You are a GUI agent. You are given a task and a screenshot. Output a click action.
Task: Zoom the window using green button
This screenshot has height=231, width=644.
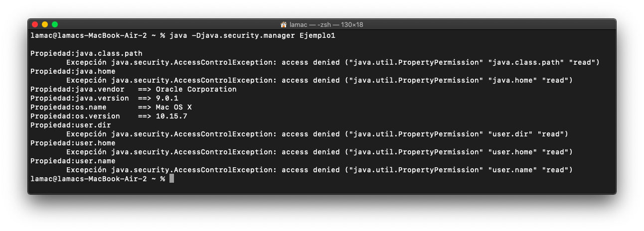tap(55, 24)
